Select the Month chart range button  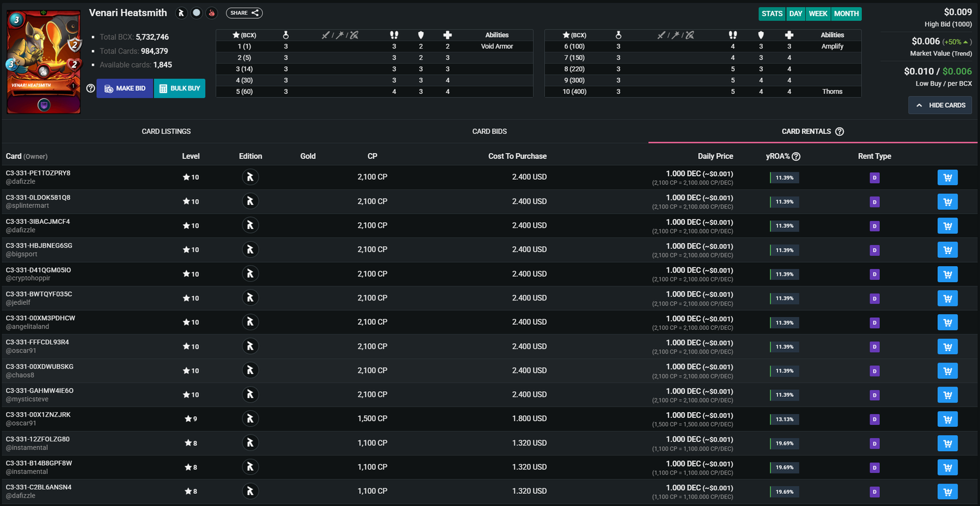846,13
